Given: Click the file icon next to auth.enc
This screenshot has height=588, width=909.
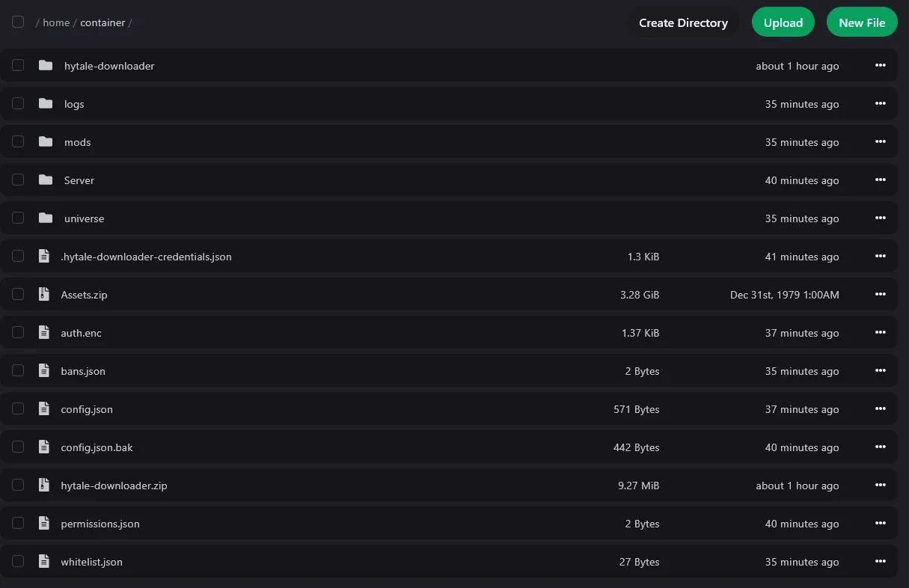Looking at the screenshot, I should pos(44,333).
